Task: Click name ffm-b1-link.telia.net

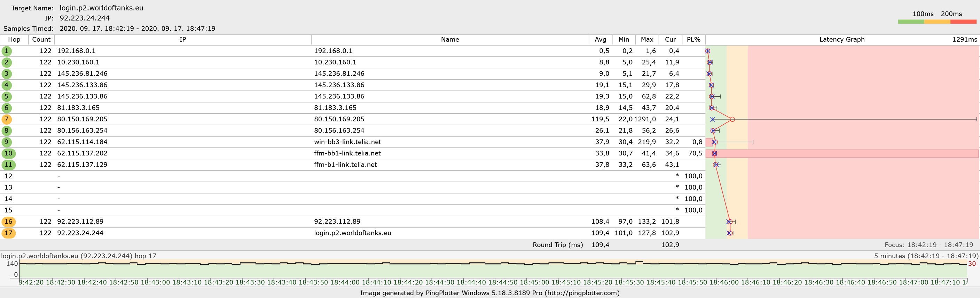Action: pyautogui.click(x=345, y=165)
